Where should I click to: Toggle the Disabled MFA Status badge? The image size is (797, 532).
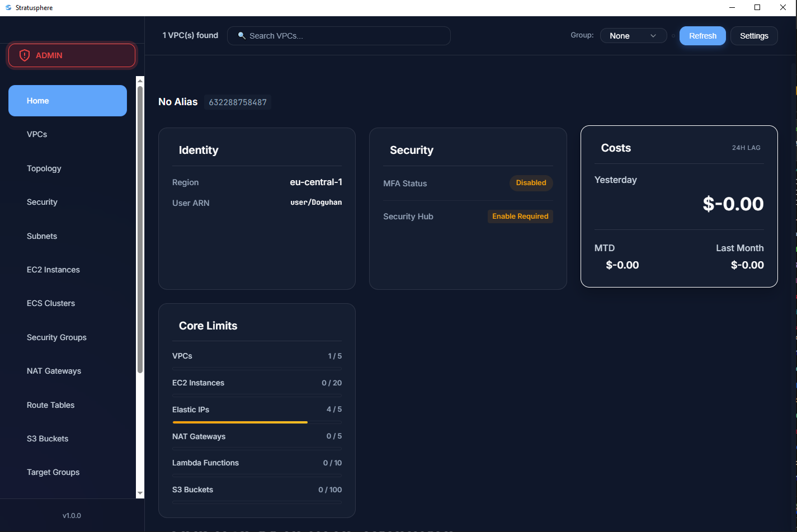[530, 183]
